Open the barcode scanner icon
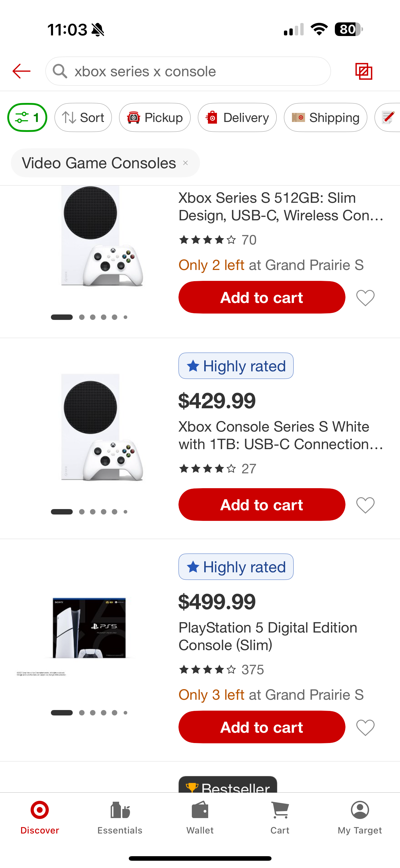Image resolution: width=400 pixels, height=868 pixels. 364,71
